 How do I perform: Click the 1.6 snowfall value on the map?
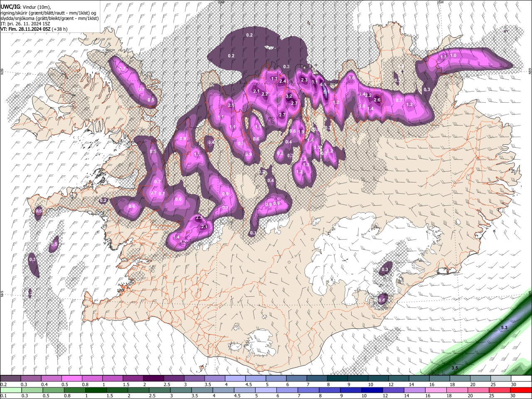tap(352, 78)
